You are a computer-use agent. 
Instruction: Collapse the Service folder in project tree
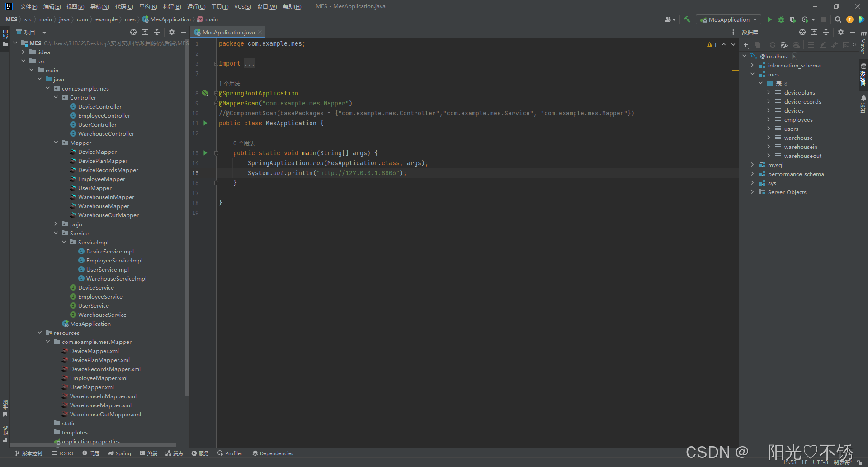point(56,233)
